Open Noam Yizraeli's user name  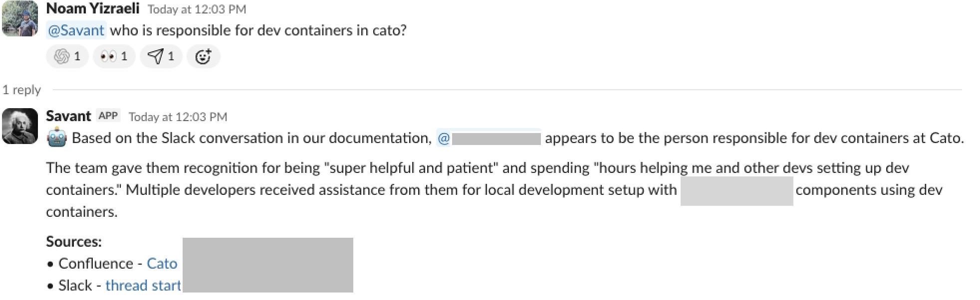pos(93,8)
